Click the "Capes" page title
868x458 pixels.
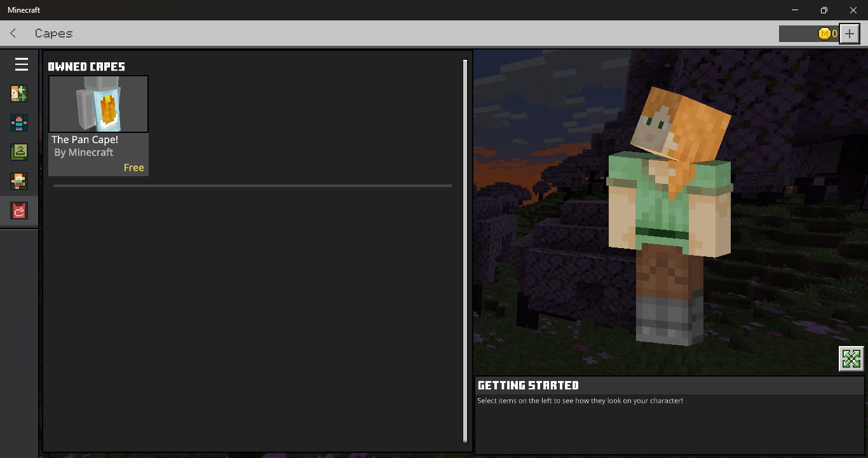[54, 33]
